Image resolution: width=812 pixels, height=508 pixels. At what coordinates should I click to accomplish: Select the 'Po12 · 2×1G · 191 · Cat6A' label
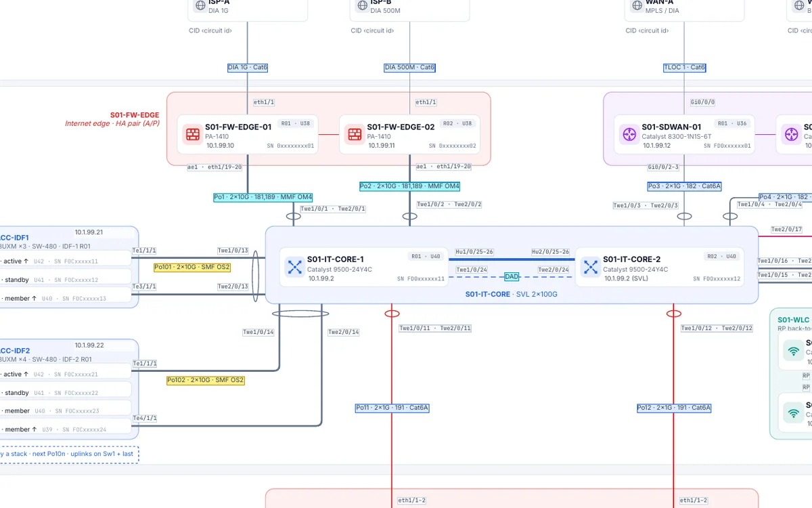click(674, 408)
